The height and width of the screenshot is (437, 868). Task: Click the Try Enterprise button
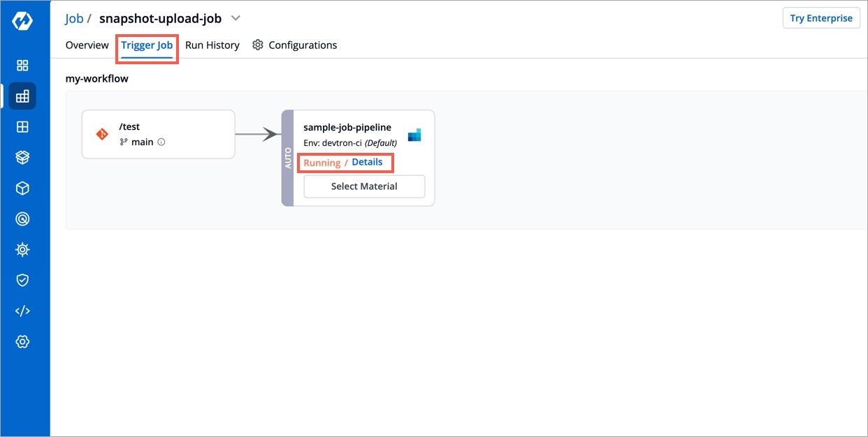[820, 19]
